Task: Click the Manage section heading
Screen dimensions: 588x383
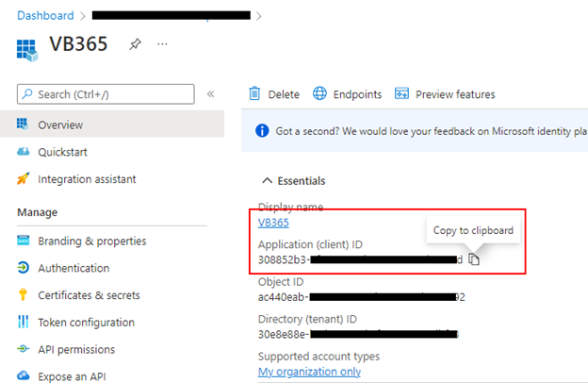Action: click(38, 212)
